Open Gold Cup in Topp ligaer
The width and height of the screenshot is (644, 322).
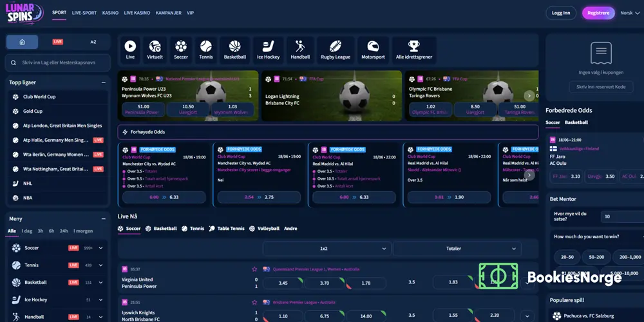(57, 111)
